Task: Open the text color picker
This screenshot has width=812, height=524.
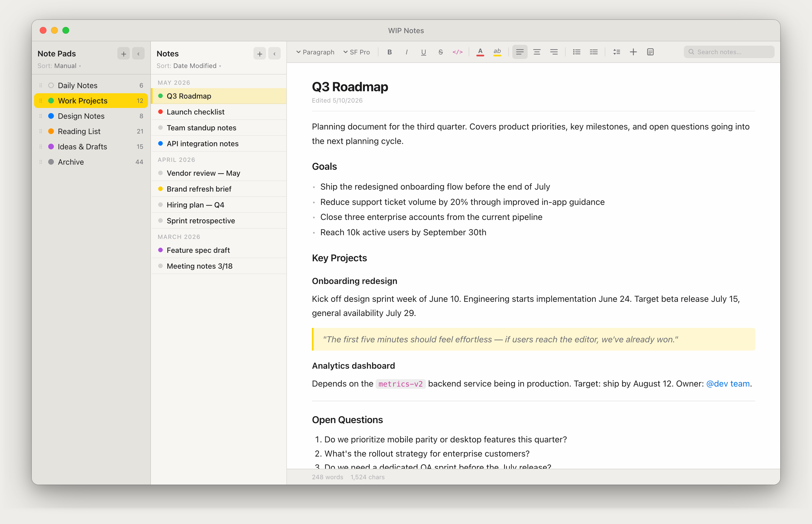Action: (480, 52)
